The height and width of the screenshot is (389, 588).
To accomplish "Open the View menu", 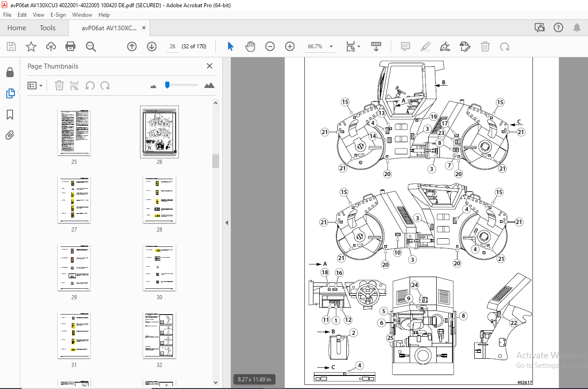I will click(x=38, y=15).
